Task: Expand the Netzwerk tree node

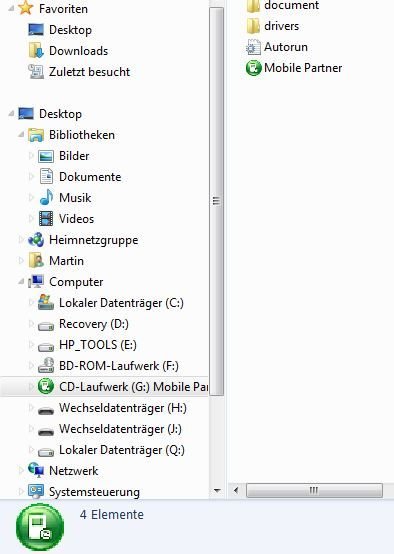Action: click(21, 470)
